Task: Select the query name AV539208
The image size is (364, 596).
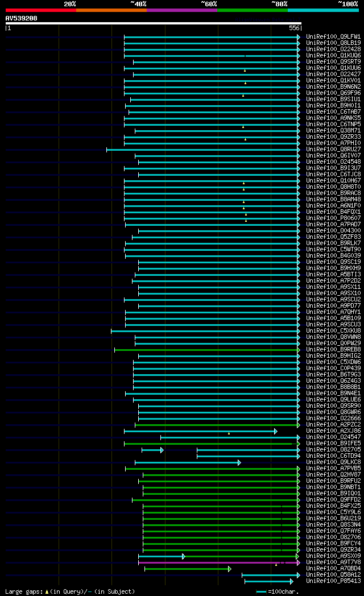Action: click(21, 18)
